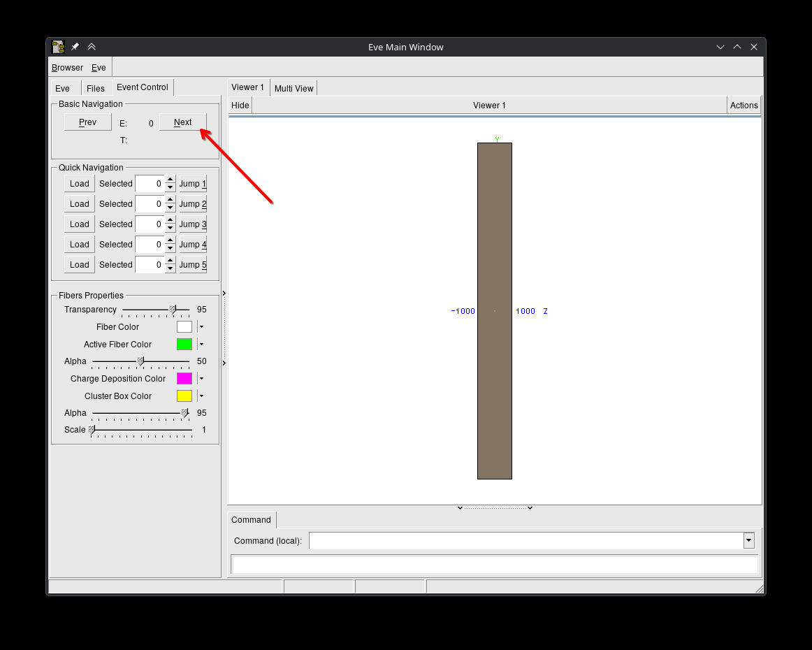Click the Jump 2 button
This screenshot has width=812, height=650.
[x=193, y=204]
